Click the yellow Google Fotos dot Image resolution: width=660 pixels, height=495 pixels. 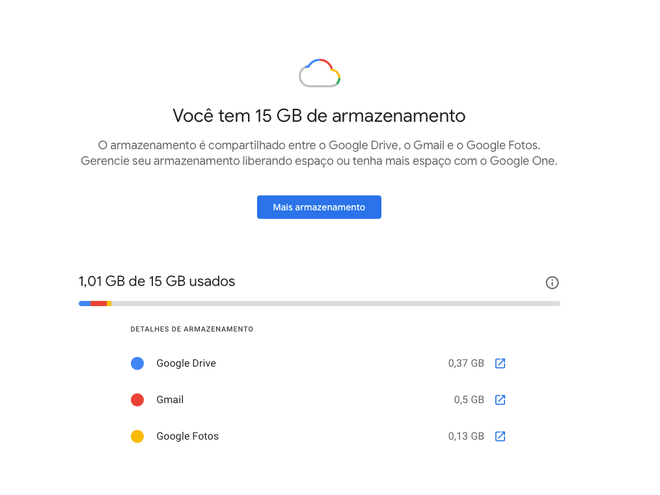[x=137, y=436]
